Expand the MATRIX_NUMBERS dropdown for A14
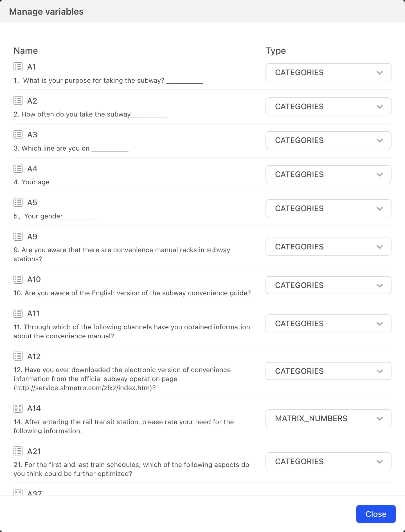This screenshot has height=532, width=405. [x=328, y=418]
